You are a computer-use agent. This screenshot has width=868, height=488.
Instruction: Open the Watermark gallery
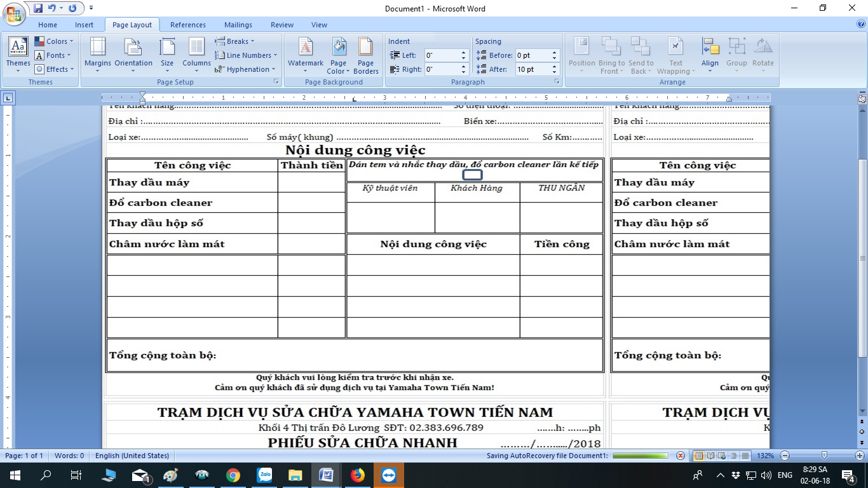click(306, 53)
